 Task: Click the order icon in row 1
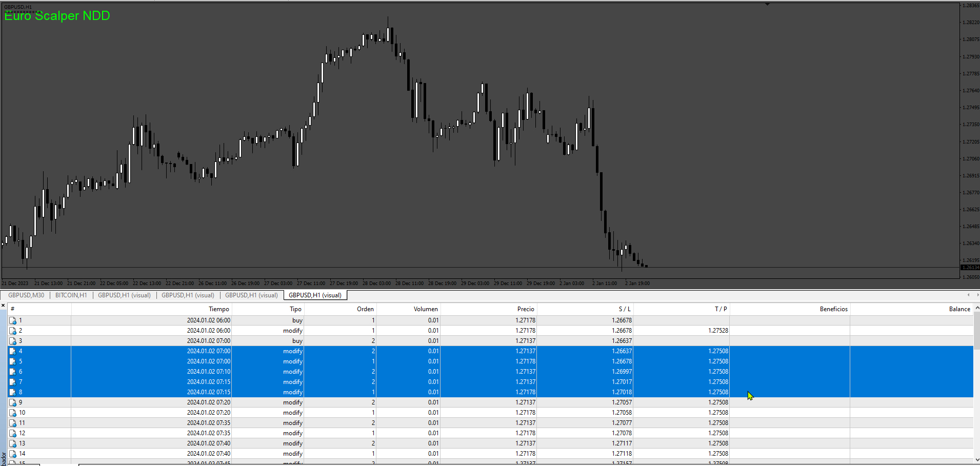click(x=13, y=320)
